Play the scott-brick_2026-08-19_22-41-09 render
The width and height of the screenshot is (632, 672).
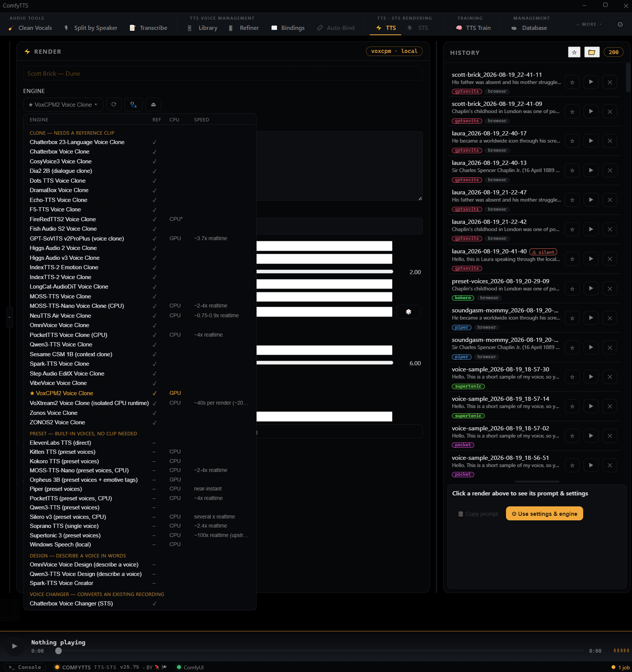[x=591, y=112]
